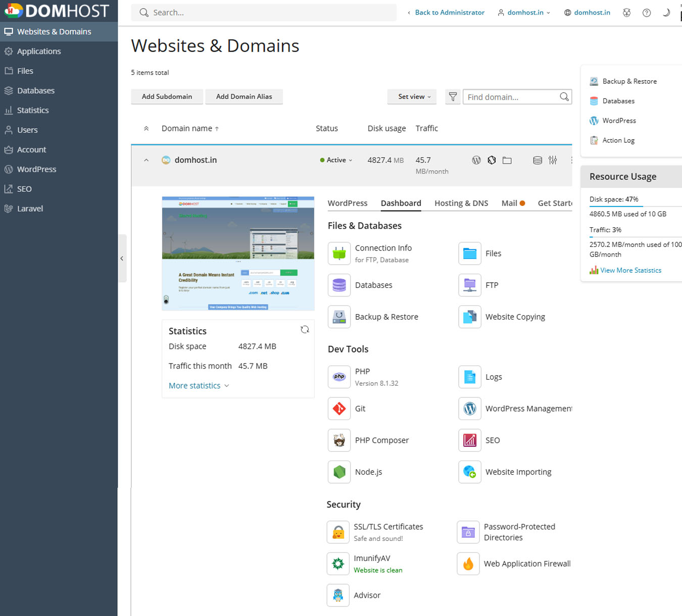Click the Find domain input
The height and width of the screenshot is (616, 682).
pyautogui.click(x=517, y=96)
